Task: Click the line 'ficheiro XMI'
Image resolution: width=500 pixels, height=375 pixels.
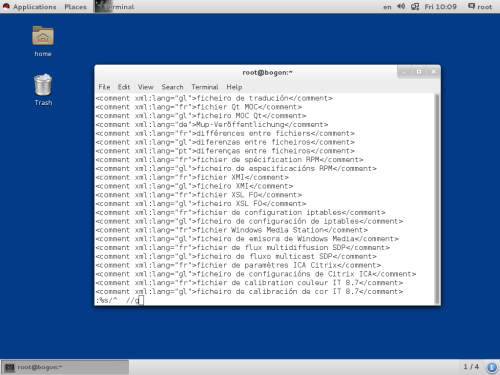Action: [194, 186]
